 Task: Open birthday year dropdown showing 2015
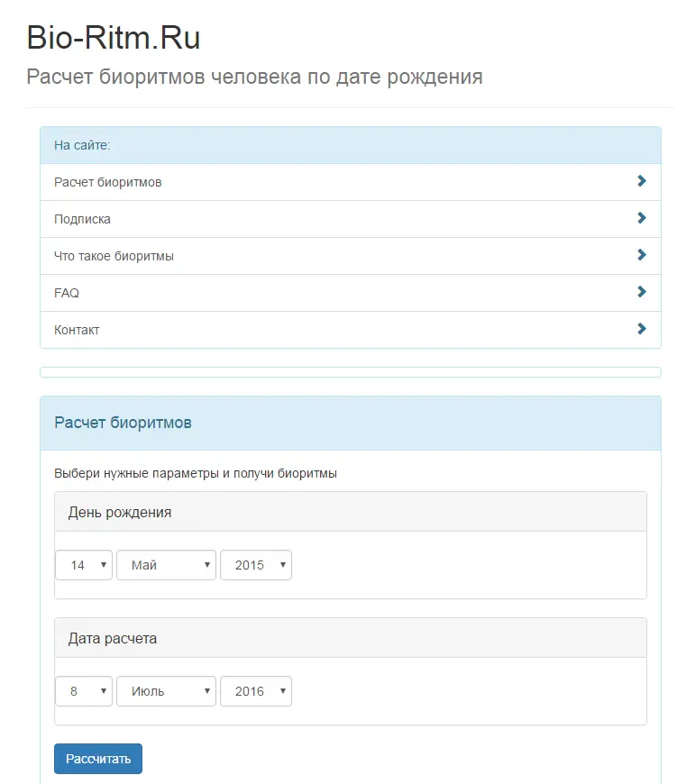tap(256, 565)
